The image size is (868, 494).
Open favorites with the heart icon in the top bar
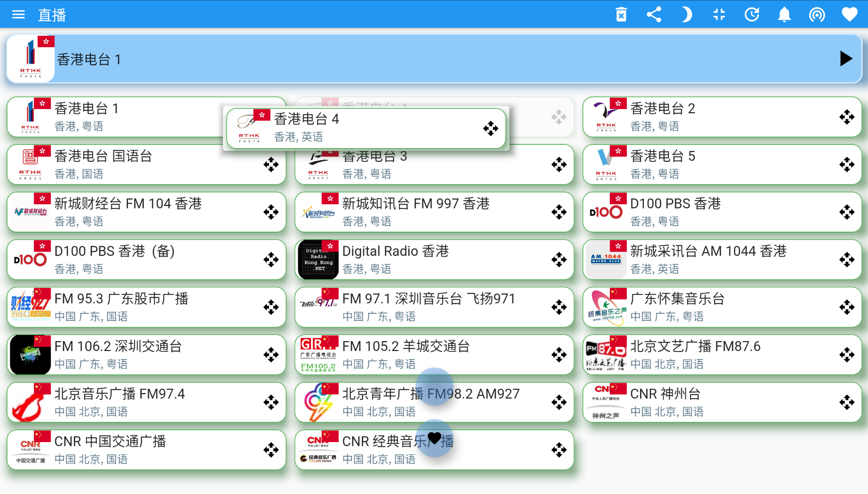pos(849,15)
